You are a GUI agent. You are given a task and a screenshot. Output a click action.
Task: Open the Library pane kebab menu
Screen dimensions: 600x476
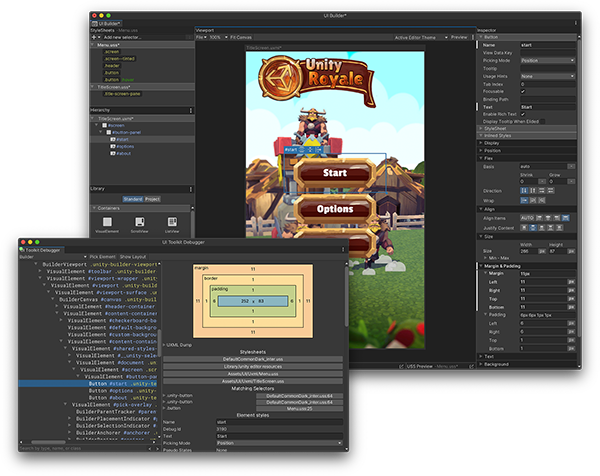(x=191, y=189)
